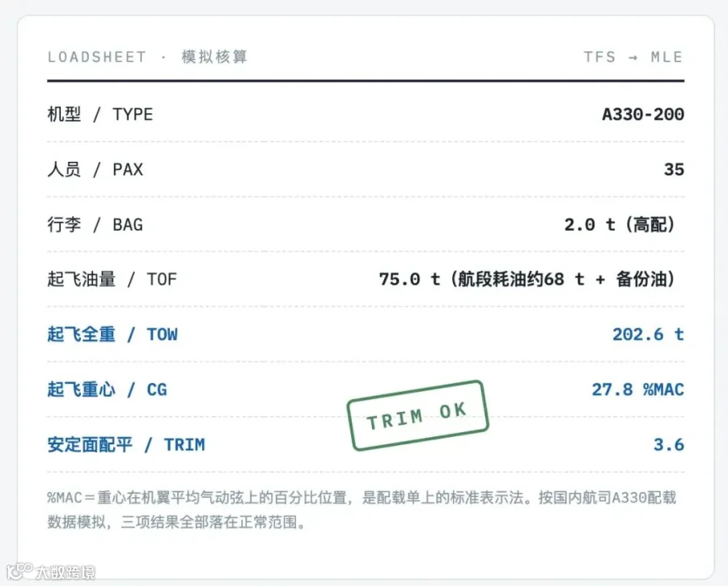Image resolution: width=728 pixels, height=586 pixels.
Task: Click the 安定面配平 / TRIM label
Action: pos(126,444)
